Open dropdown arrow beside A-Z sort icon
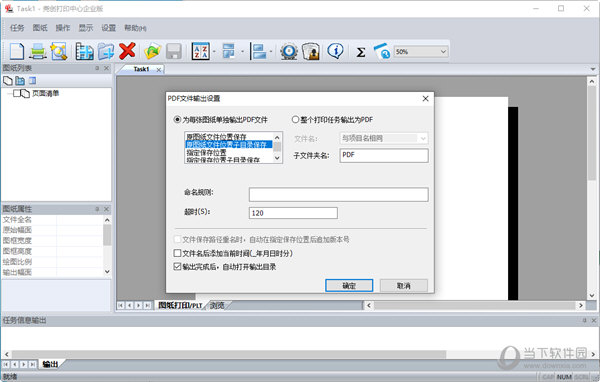Screen dimensions: 600x382 (214, 51)
